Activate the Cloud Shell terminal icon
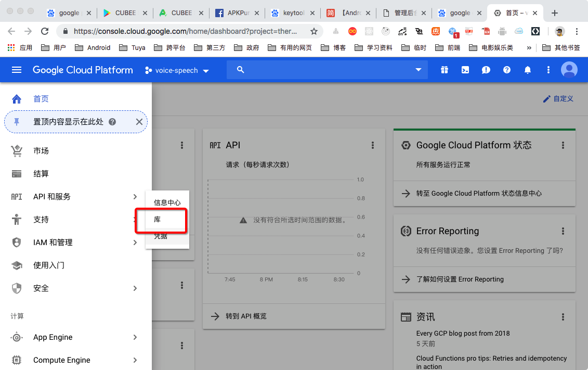This screenshot has width=588, height=370. 465,70
